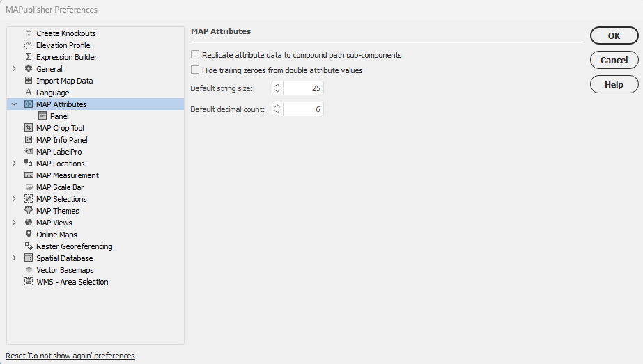Click the Default decimal count stepper arrows
This screenshot has height=364, width=643.
click(277, 109)
